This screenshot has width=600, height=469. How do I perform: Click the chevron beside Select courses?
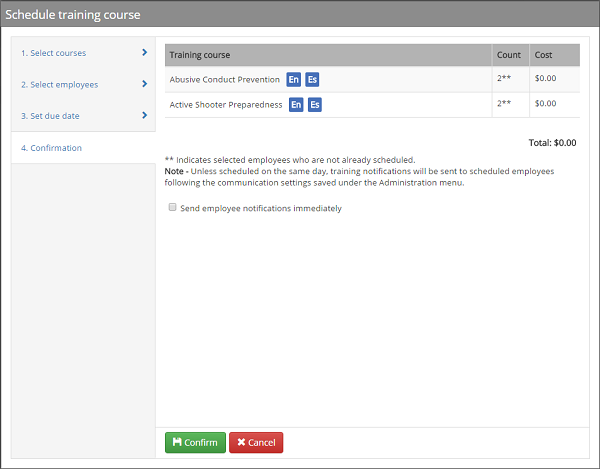(x=145, y=53)
